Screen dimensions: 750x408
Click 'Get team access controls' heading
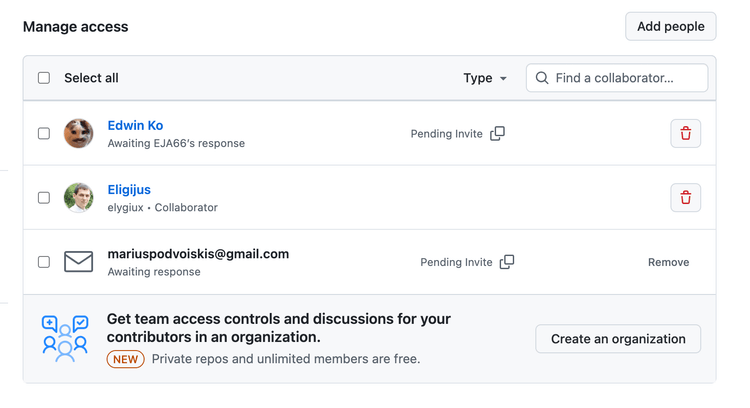coord(279,328)
